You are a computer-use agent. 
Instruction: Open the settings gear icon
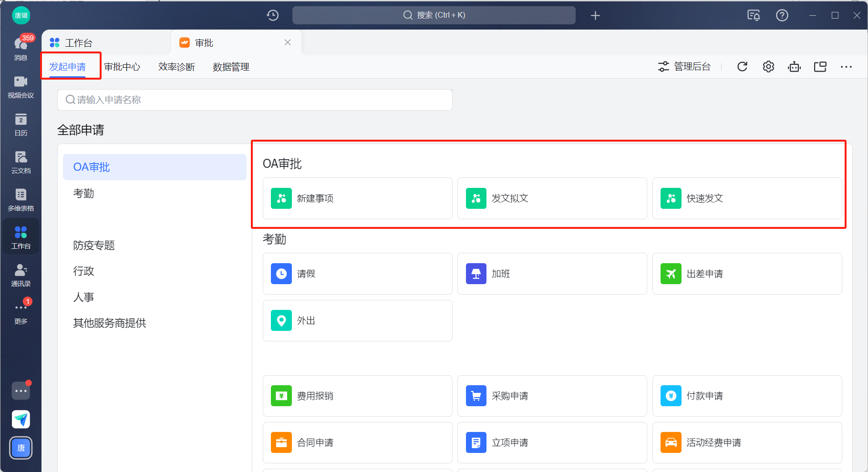(768, 67)
